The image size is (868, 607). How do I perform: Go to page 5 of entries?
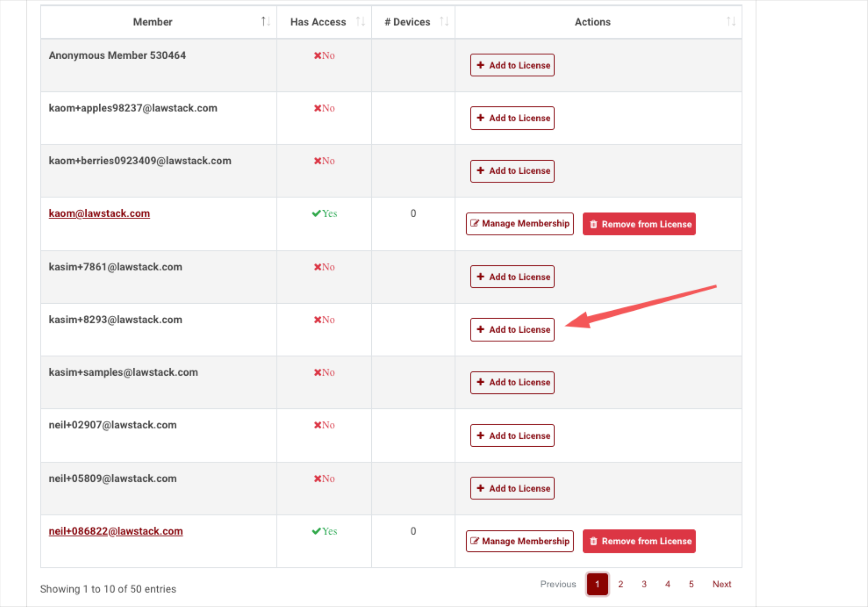pyautogui.click(x=691, y=584)
